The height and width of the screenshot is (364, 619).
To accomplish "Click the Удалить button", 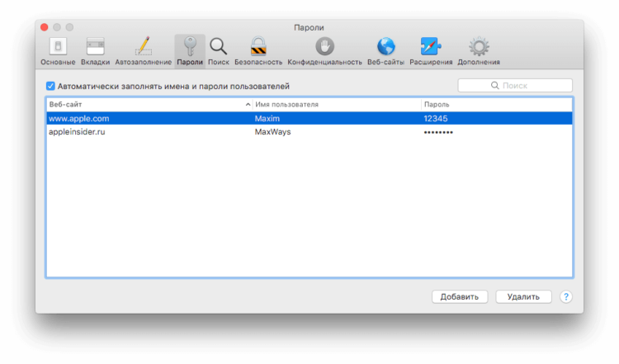I will click(x=523, y=297).
